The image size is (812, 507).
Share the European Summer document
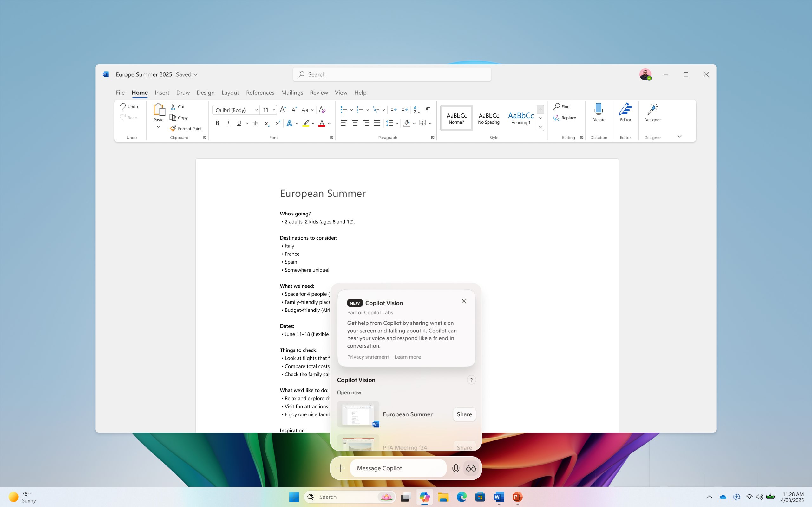click(464, 414)
